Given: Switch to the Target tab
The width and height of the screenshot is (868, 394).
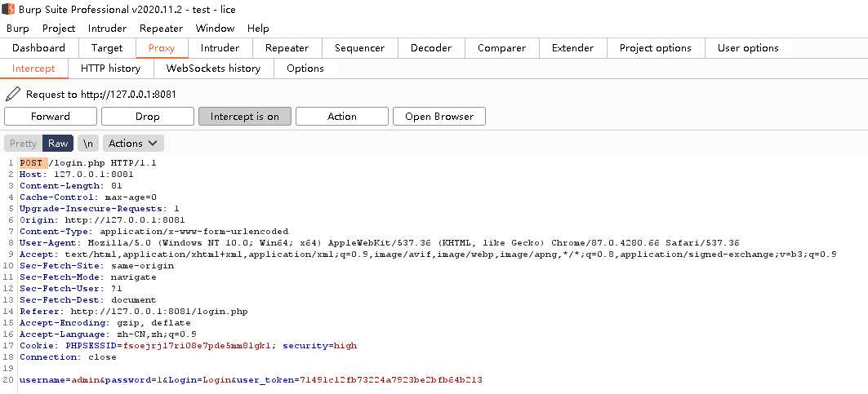Looking at the screenshot, I should (107, 48).
